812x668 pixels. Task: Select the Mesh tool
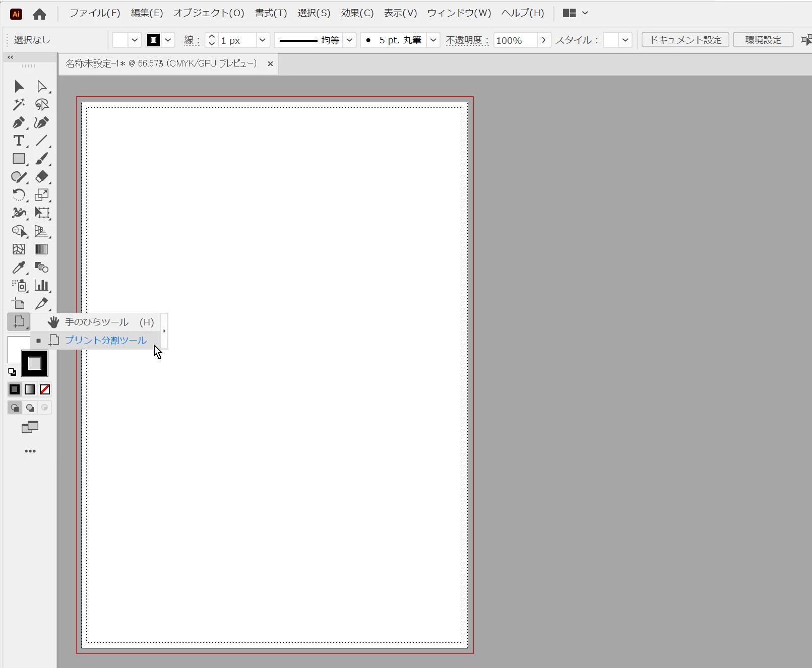click(x=19, y=249)
